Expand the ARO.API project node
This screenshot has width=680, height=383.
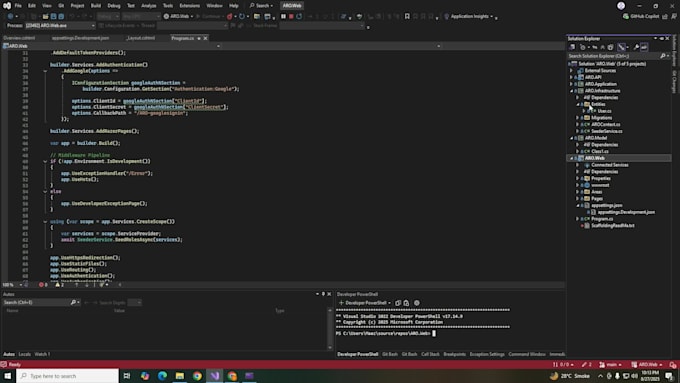point(571,77)
